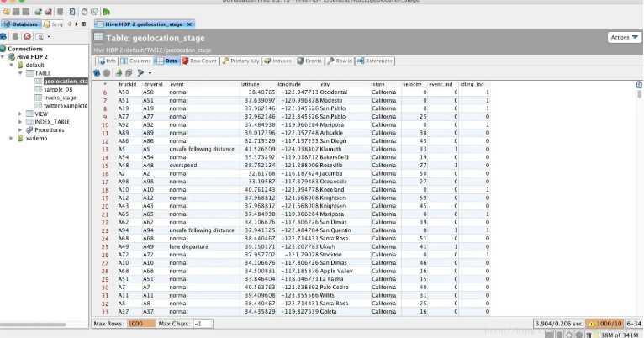Switch to the Scripts tab
This screenshot has height=338, width=644.
coord(54,24)
